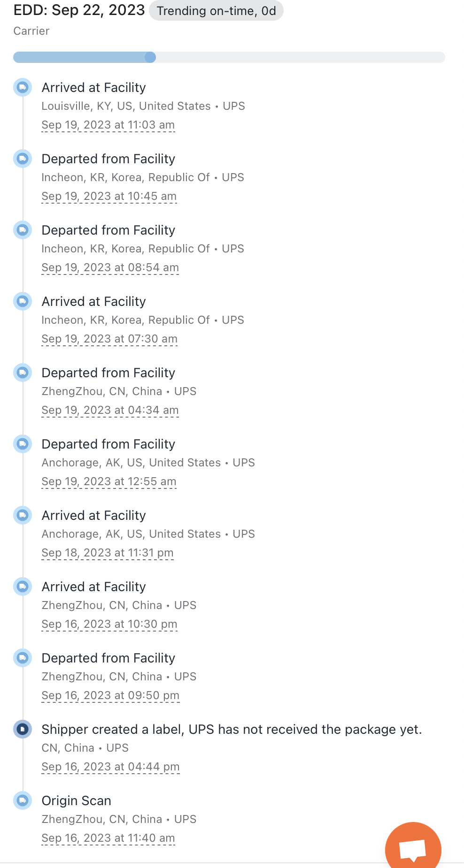Click truck icon for Incheon 08:54 am departure
464x868 pixels.
(x=23, y=230)
